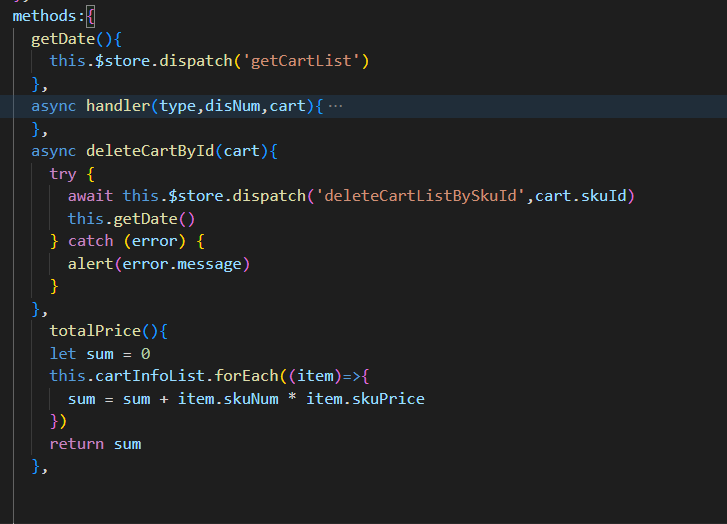Image resolution: width=727 pixels, height=524 pixels.
Task: Place cursor on getDate method definition
Action: [x=62, y=39]
